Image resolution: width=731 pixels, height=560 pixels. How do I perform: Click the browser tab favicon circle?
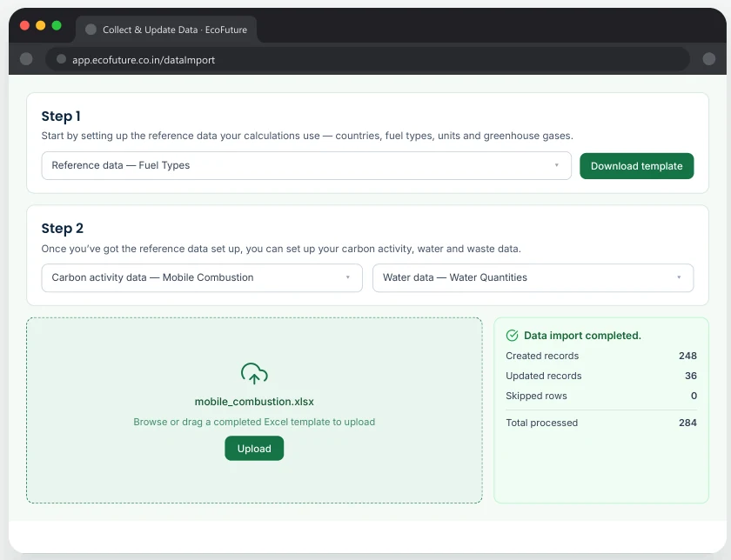91,30
